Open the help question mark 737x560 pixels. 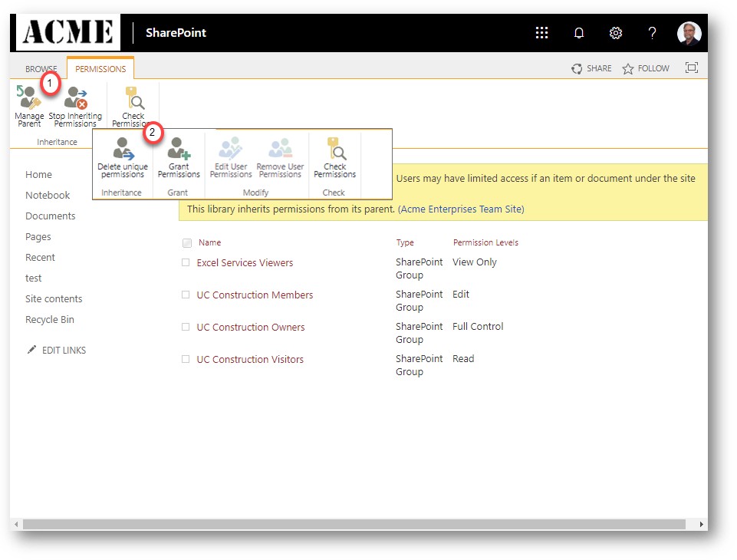point(652,32)
